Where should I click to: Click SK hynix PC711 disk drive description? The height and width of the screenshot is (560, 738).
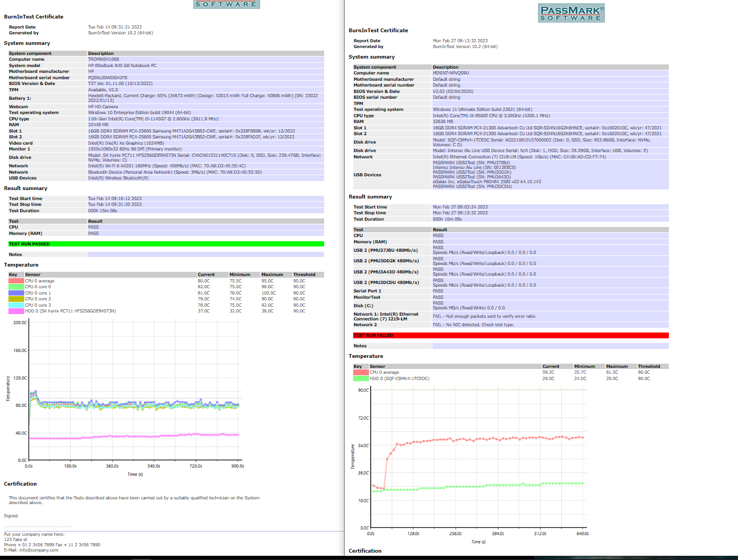pyautogui.click(x=204, y=157)
